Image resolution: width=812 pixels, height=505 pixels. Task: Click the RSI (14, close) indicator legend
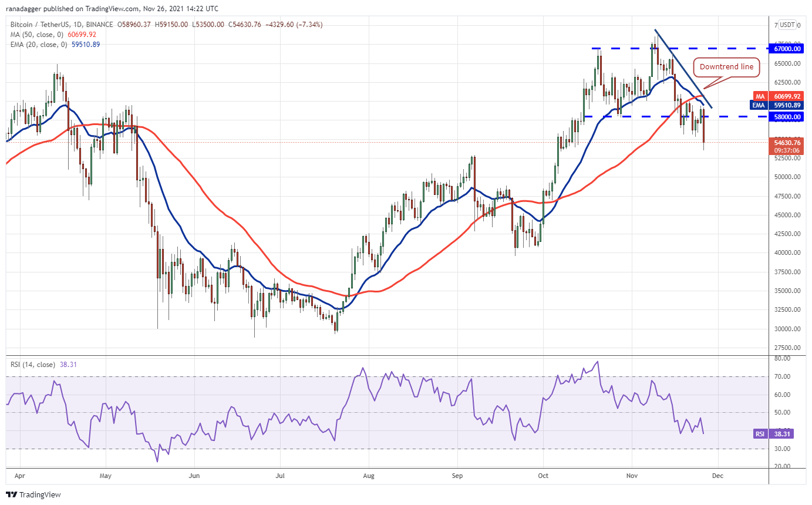pyautogui.click(x=32, y=365)
